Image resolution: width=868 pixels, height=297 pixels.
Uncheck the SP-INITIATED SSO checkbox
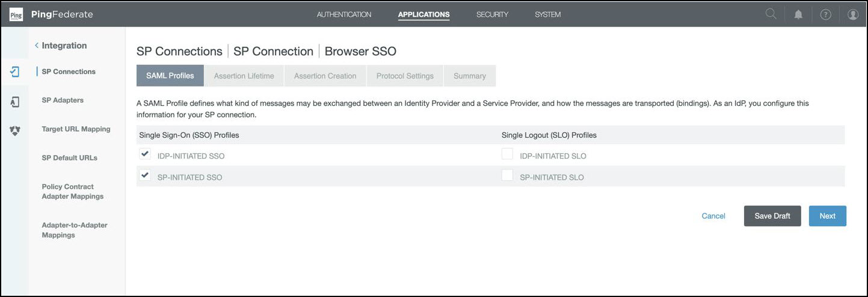click(145, 176)
